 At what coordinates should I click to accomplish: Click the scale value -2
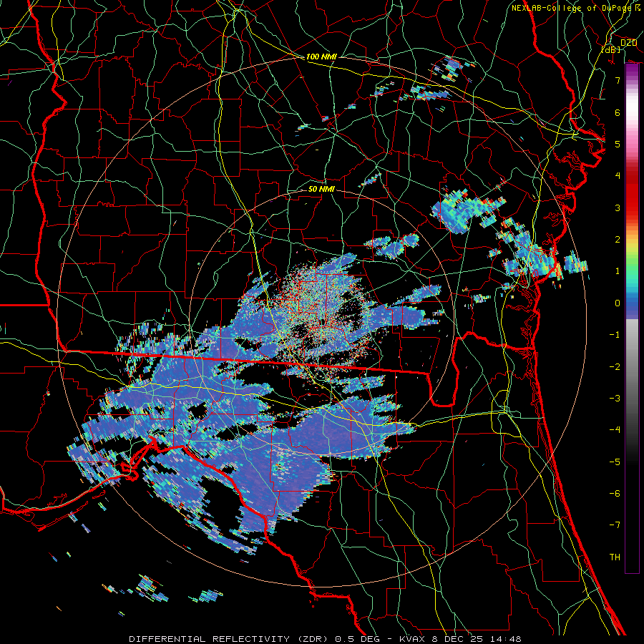point(615,367)
